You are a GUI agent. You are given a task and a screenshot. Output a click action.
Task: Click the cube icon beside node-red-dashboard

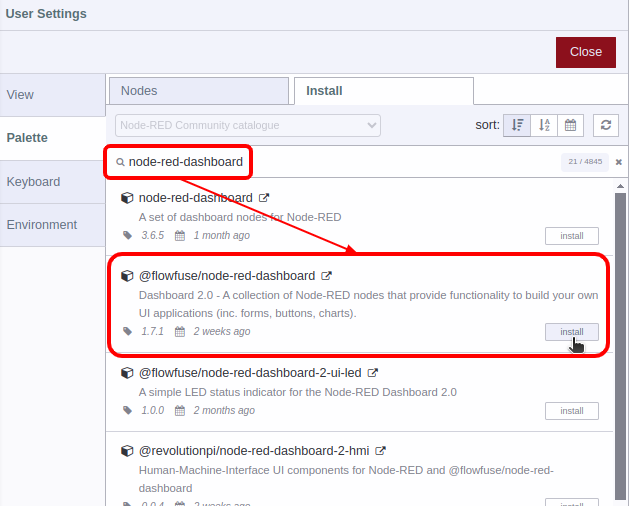coord(127,198)
